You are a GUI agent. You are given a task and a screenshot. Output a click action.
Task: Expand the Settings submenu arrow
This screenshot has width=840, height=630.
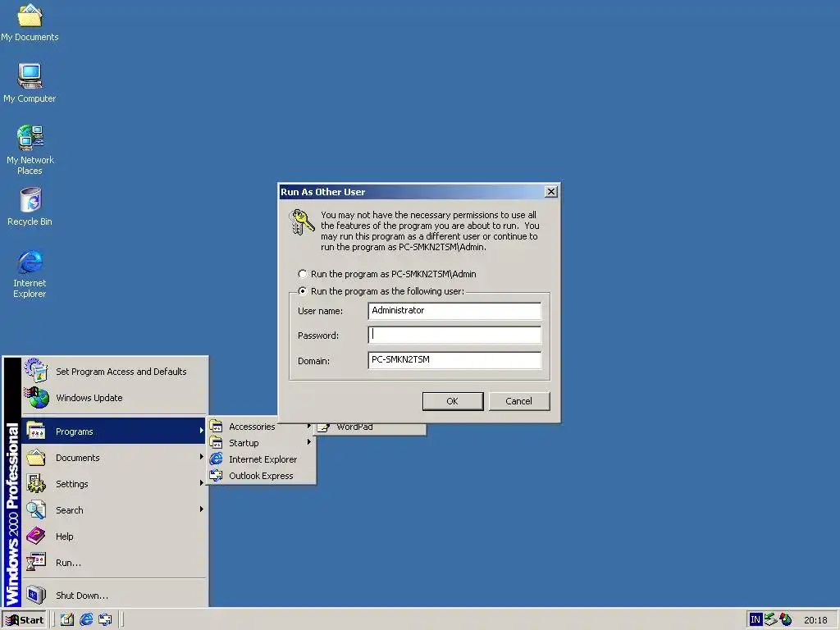202,483
